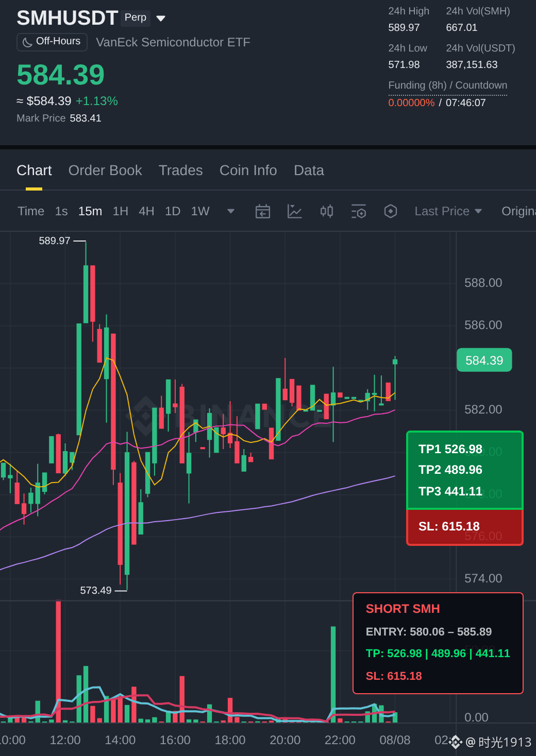Viewport: 536px width, 756px height.
Task: Click the 574.00 price axis label
Action: [483, 578]
